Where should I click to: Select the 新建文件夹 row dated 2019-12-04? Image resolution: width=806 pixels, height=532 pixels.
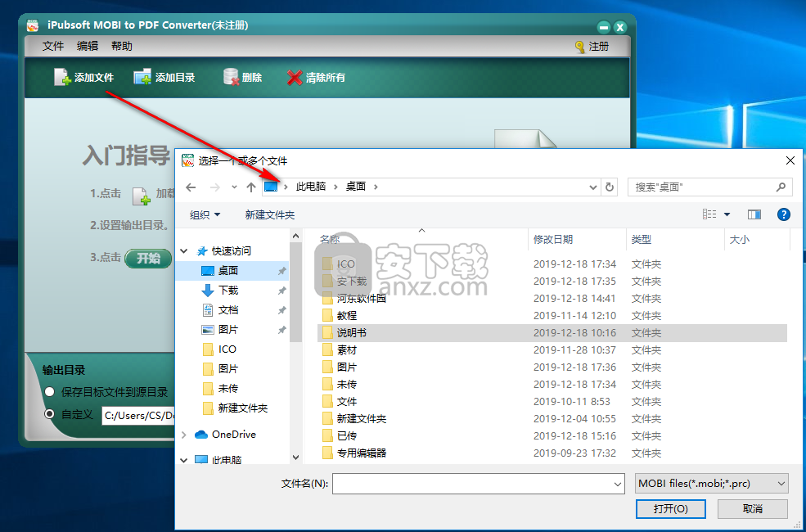[x=552, y=419]
